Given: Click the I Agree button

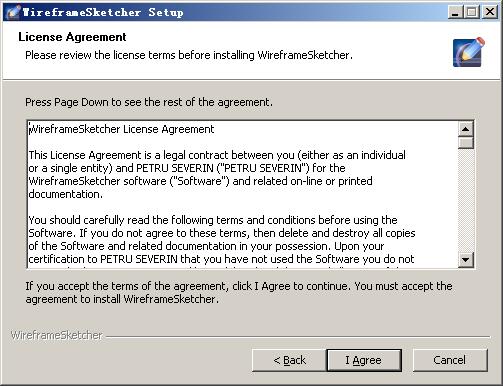Looking at the screenshot, I should [364, 360].
